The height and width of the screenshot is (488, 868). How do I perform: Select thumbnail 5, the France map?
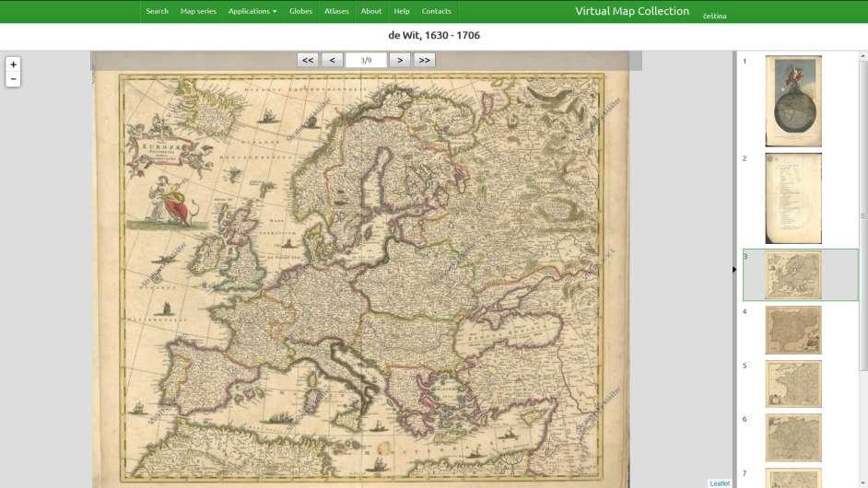(x=793, y=383)
